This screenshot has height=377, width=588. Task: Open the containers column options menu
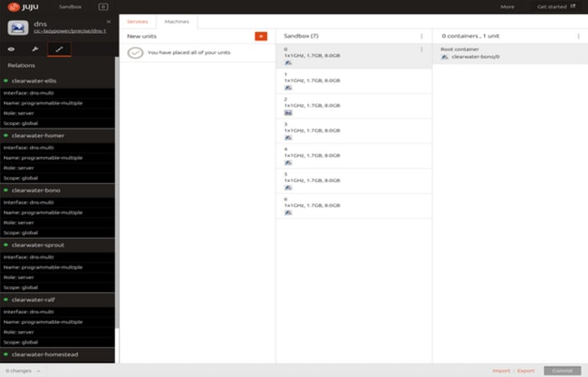coord(579,36)
